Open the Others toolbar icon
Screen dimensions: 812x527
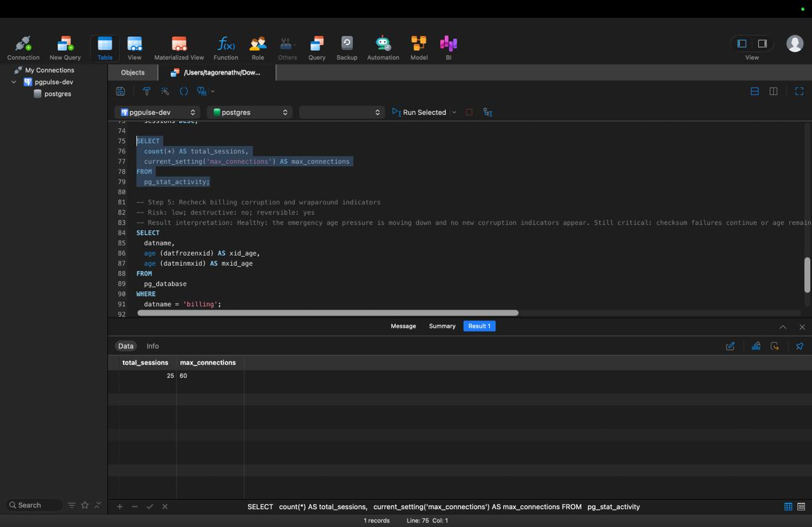(x=287, y=48)
